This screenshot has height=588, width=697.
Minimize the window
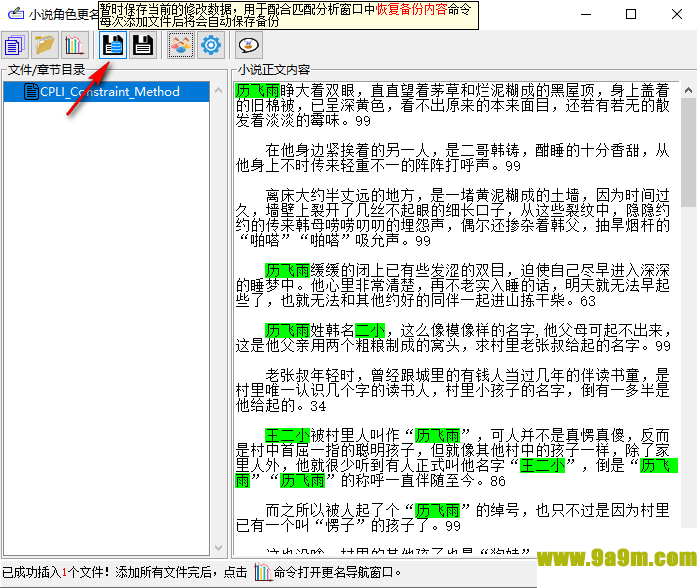(x=586, y=14)
